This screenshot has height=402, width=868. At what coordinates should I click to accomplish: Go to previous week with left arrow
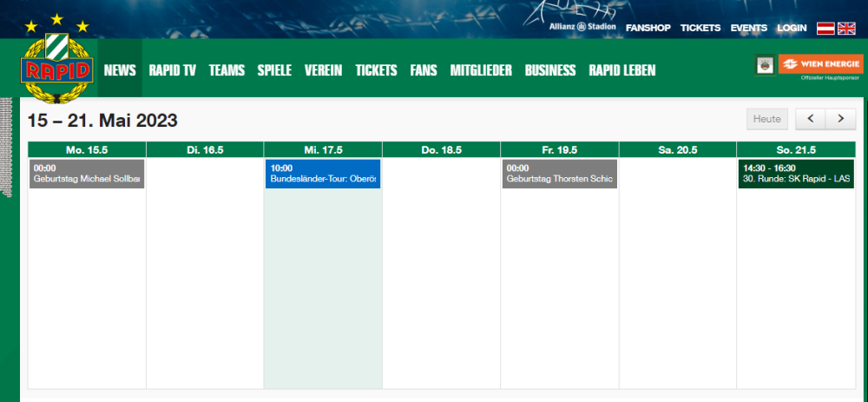point(810,119)
